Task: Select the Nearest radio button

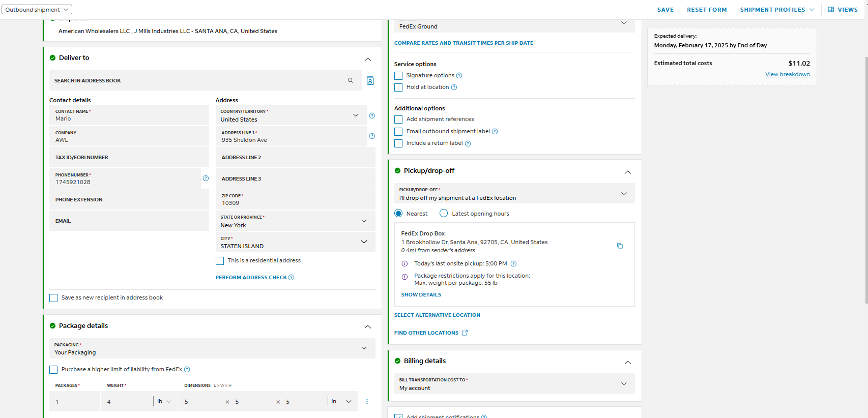Action: click(x=398, y=214)
